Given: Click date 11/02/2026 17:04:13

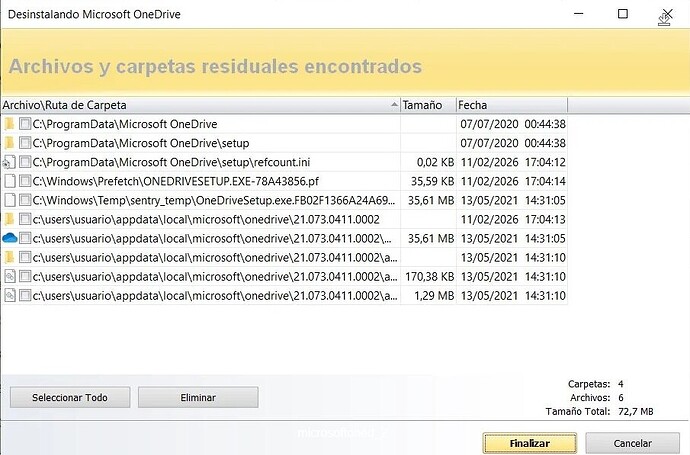Looking at the screenshot, I should pos(513,219).
